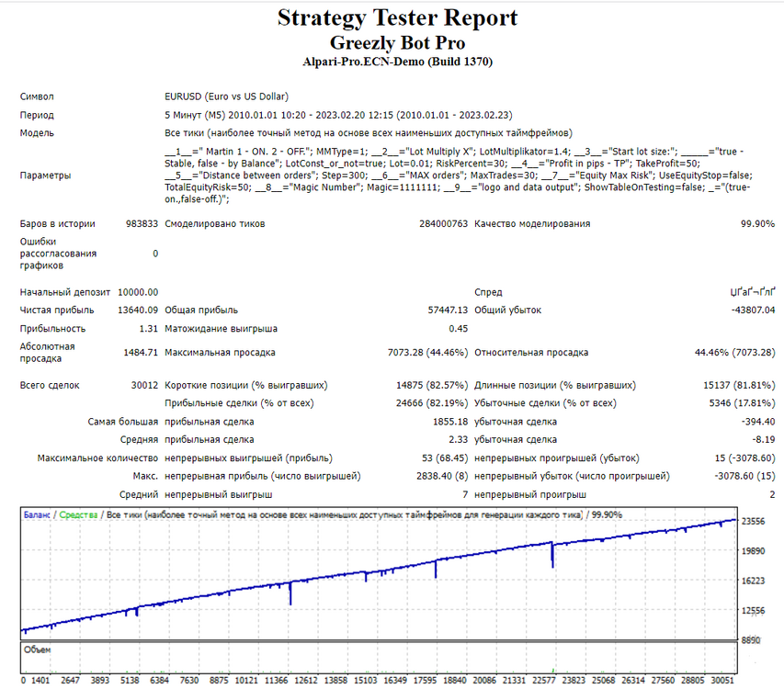Click x-axis trade number '30051'

point(722,681)
